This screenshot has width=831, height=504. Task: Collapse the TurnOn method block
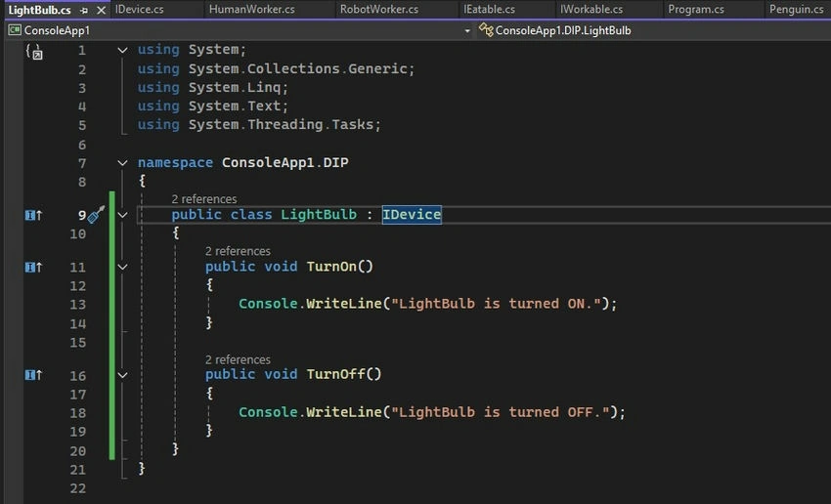point(122,267)
